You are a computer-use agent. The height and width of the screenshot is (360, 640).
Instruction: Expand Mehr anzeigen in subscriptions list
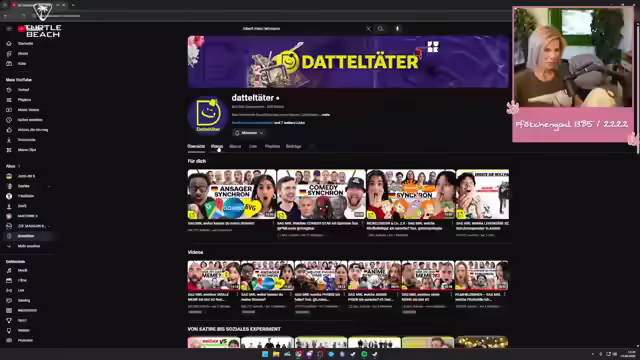[x=29, y=246]
